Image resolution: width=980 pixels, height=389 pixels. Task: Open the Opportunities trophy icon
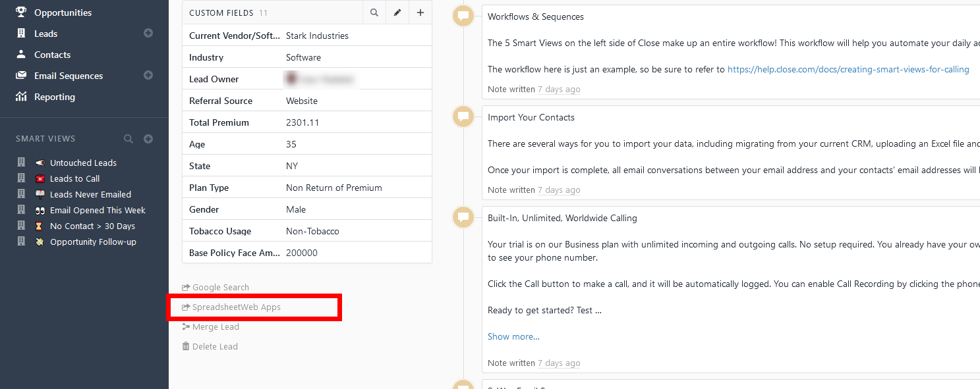pyautogui.click(x=21, y=12)
